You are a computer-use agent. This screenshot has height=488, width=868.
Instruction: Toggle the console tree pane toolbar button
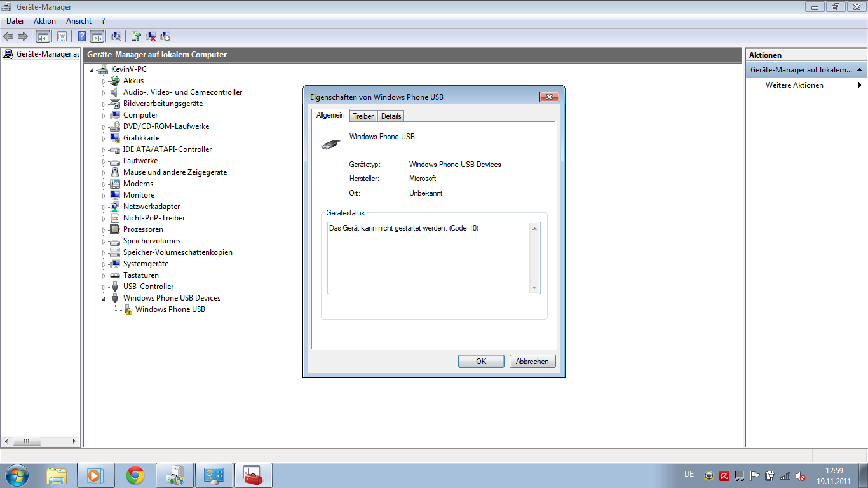pos(43,36)
